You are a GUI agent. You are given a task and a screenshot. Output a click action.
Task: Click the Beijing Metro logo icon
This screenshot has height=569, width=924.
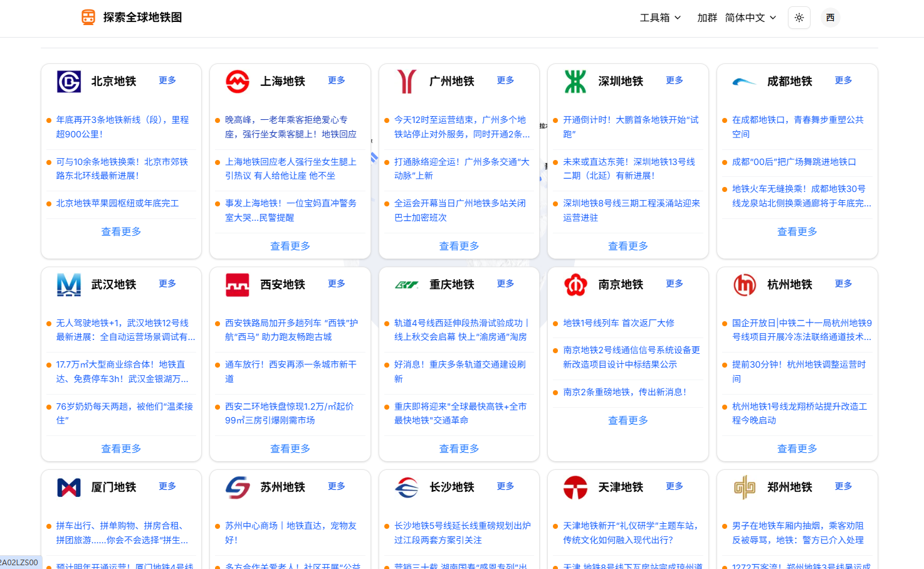click(x=69, y=82)
